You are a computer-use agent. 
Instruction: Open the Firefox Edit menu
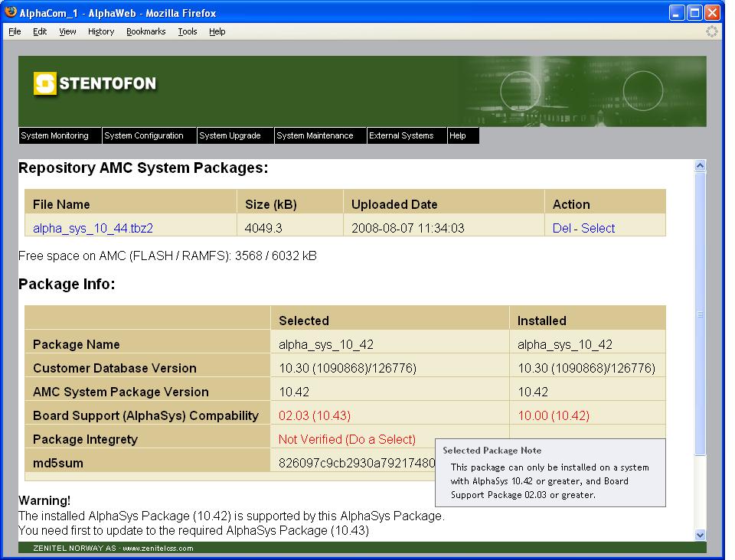[x=39, y=31]
